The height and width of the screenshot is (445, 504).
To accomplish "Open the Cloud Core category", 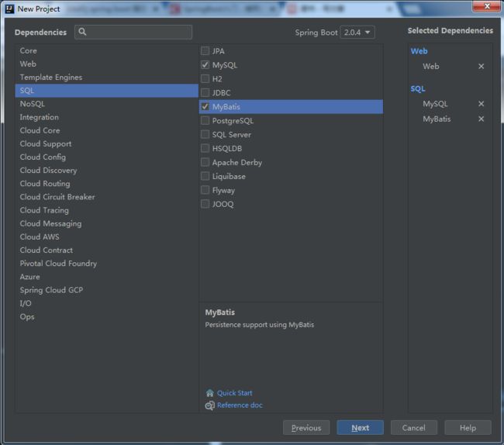I will 107,130.
